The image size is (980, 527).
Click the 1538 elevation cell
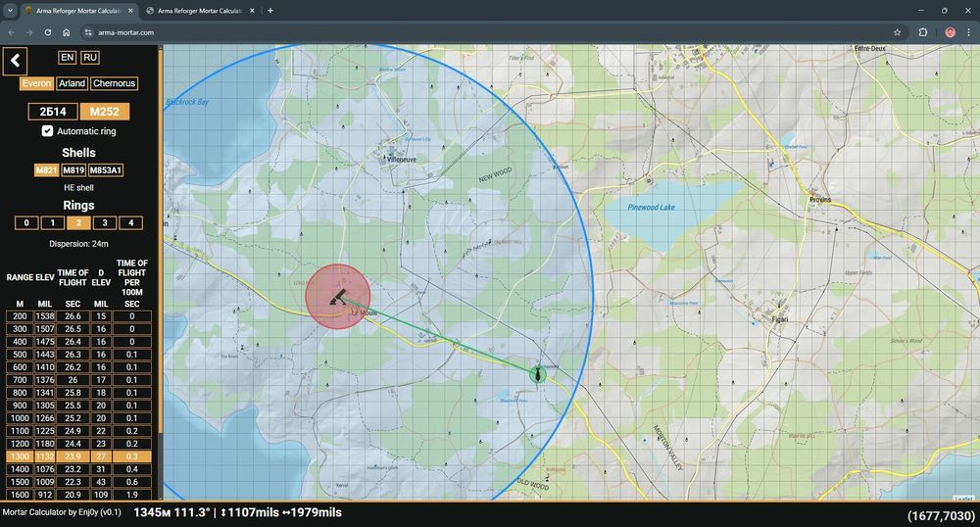coord(45,316)
